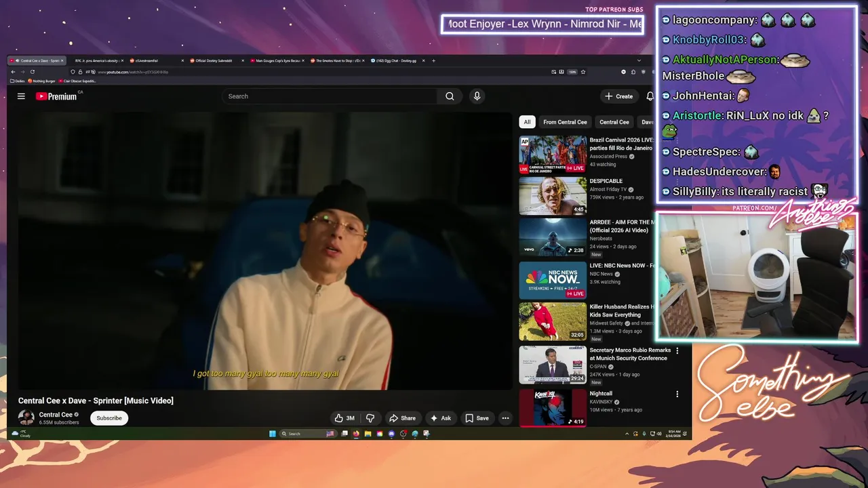868x488 pixels.
Task: Start voice search with the microphone
Action: pyautogui.click(x=477, y=96)
